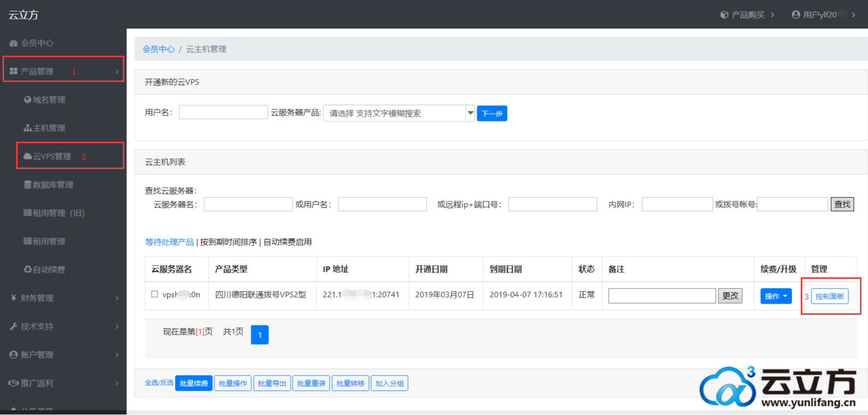This screenshot has width=868, height=415.
Task: Focus the 云服务器名 search field
Action: click(248, 204)
